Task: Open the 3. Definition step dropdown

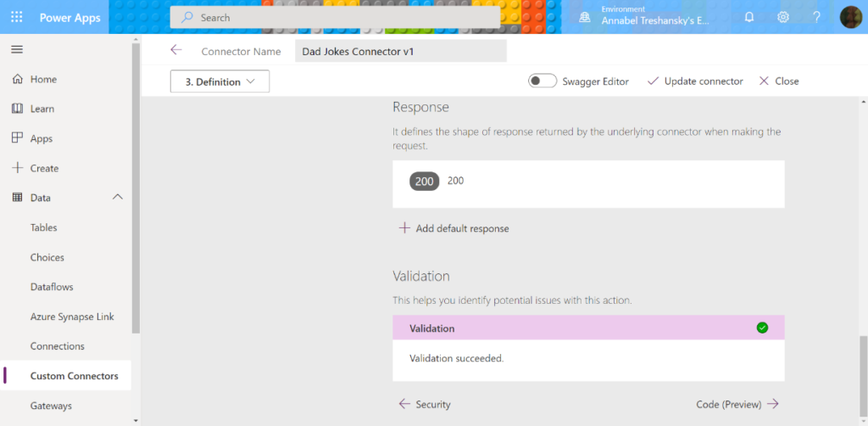Action: coord(220,81)
